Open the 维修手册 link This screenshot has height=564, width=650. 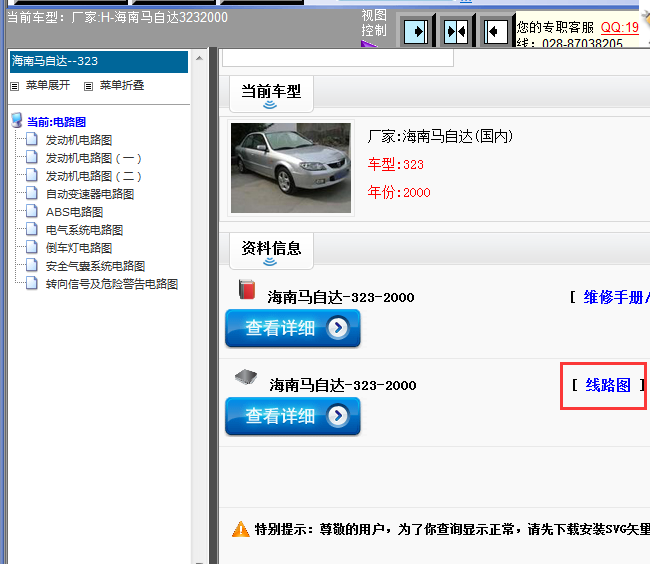point(616,297)
